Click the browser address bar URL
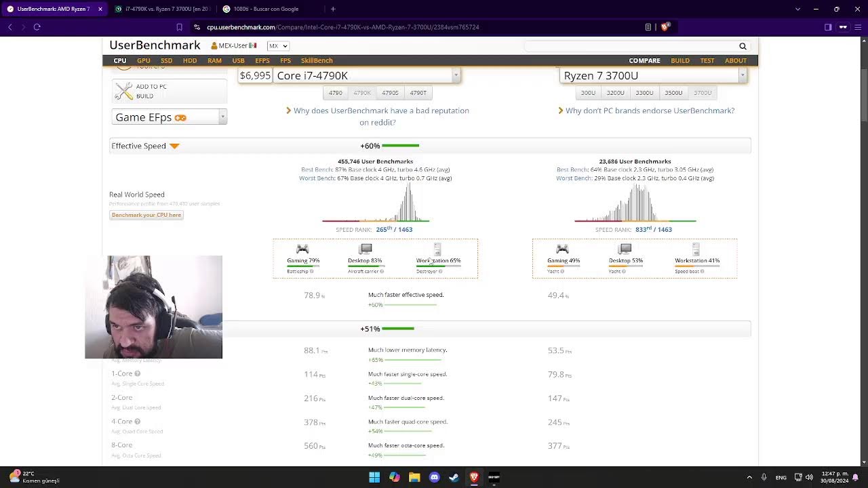Screen dimensions: 868x488 pyautogui.click(x=342, y=27)
